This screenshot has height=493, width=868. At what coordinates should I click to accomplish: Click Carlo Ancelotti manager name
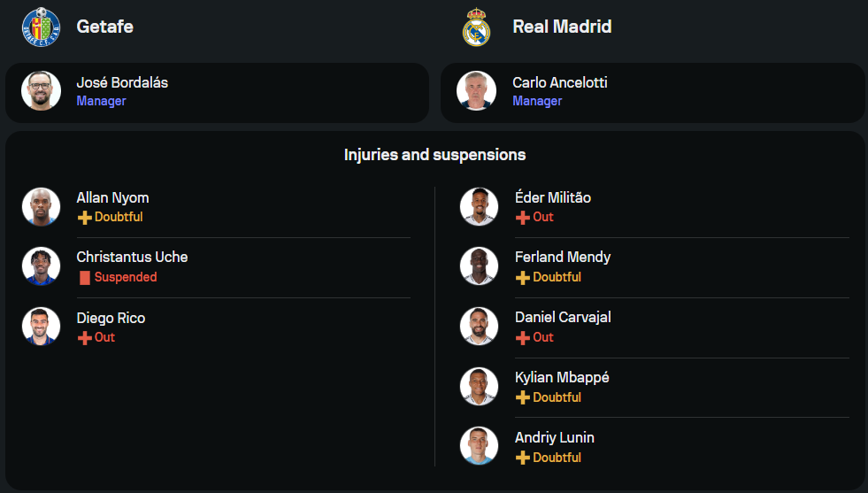(x=559, y=83)
